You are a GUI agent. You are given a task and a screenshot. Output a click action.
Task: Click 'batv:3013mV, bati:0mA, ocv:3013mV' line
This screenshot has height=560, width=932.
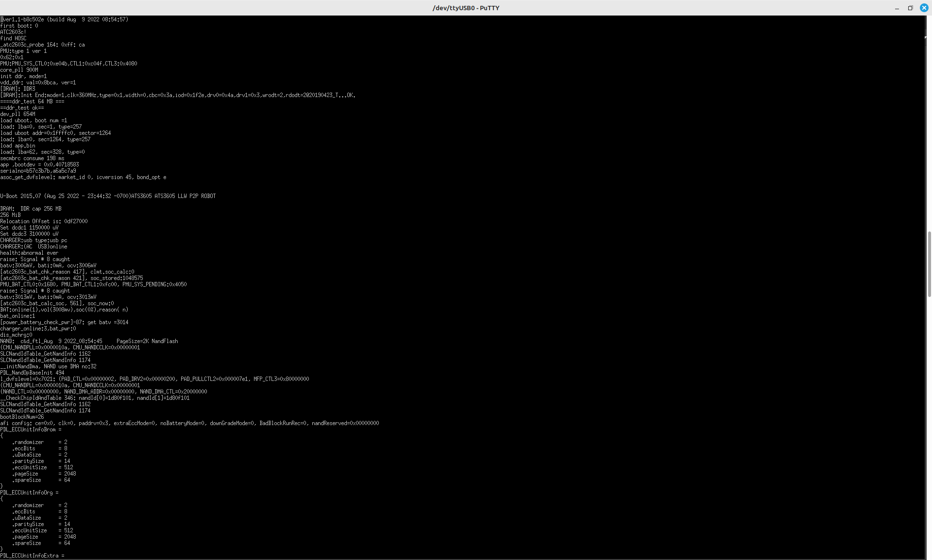[x=48, y=297]
